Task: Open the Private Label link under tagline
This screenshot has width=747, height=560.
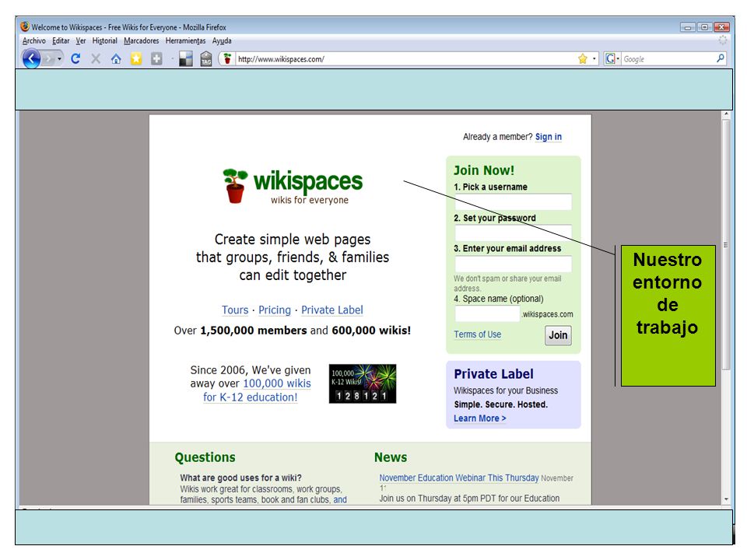Action: (x=332, y=310)
